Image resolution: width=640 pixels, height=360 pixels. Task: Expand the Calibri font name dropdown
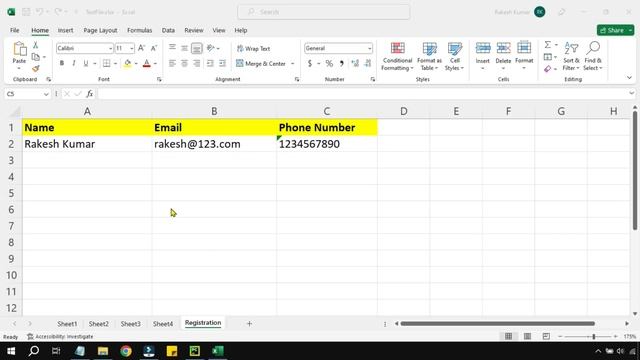click(x=110, y=49)
